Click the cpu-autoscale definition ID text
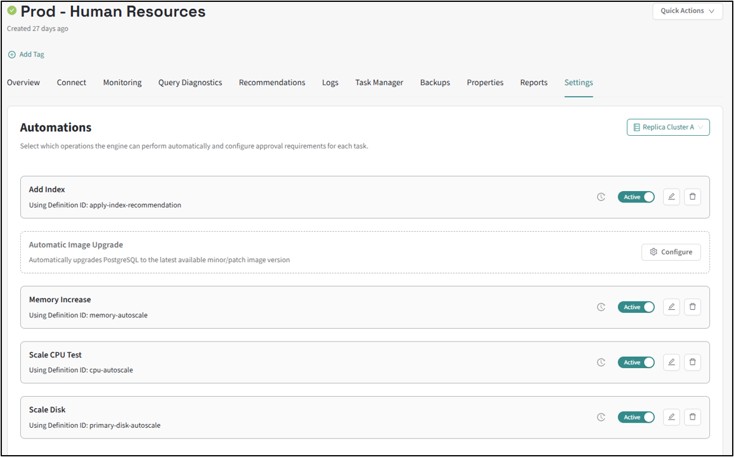 pyautogui.click(x=111, y=370)
